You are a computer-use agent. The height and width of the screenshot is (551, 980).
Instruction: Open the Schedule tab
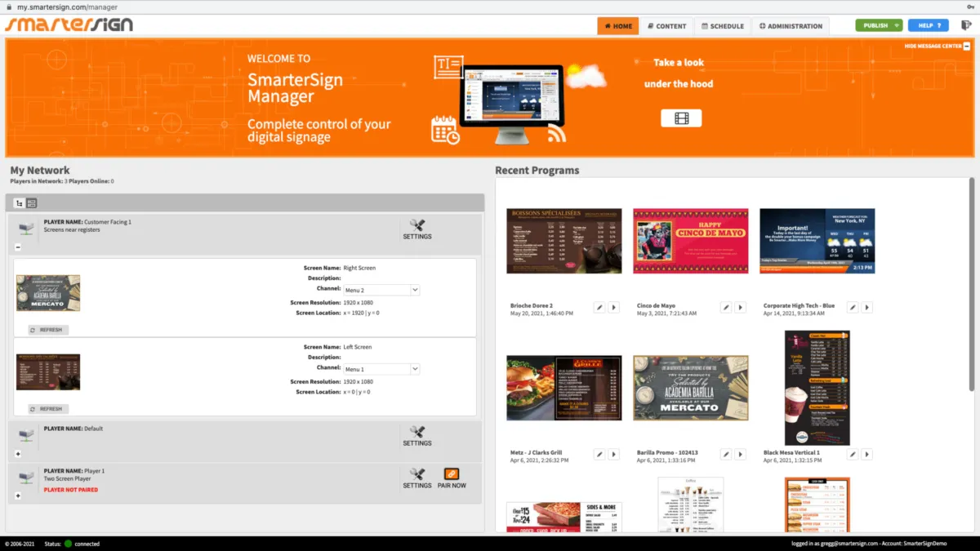coord(723,26)
